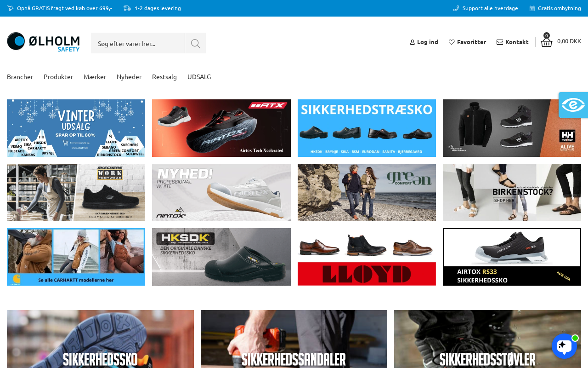Open the Lloyd shoes banner
Viewport: 588px width, 368px height.
(x=367, y=257)
